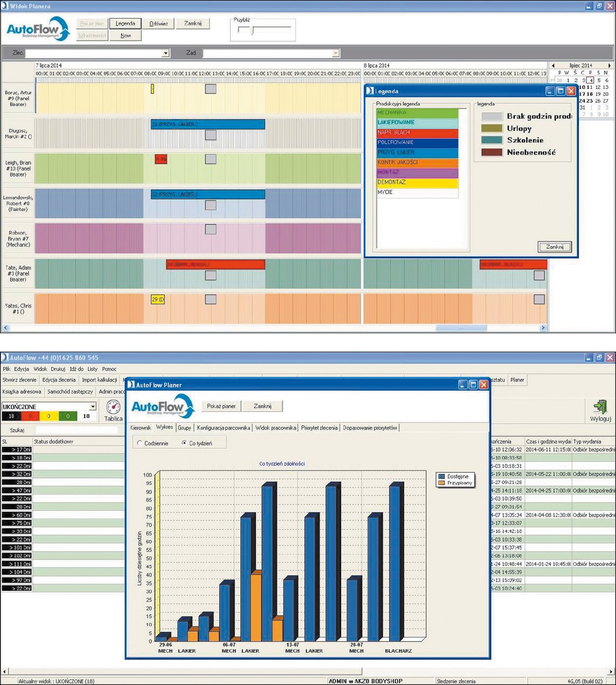
Task: Select the Codziennie radio option
Action: click(140, 443)
